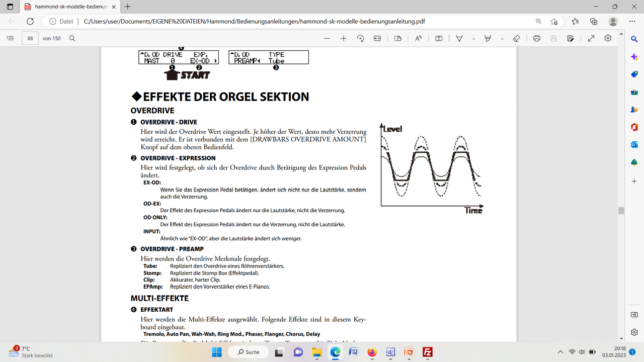Launch Firefox from the taskbar
This screenshot has width=644, height=362.
click(x=372, y=352)
